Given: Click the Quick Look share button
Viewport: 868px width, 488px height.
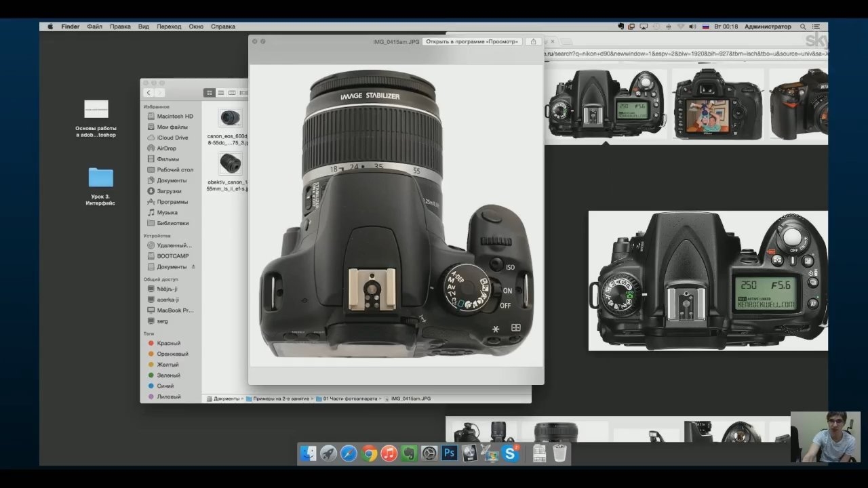Looking at the screenshot, I should click(534, 41).
